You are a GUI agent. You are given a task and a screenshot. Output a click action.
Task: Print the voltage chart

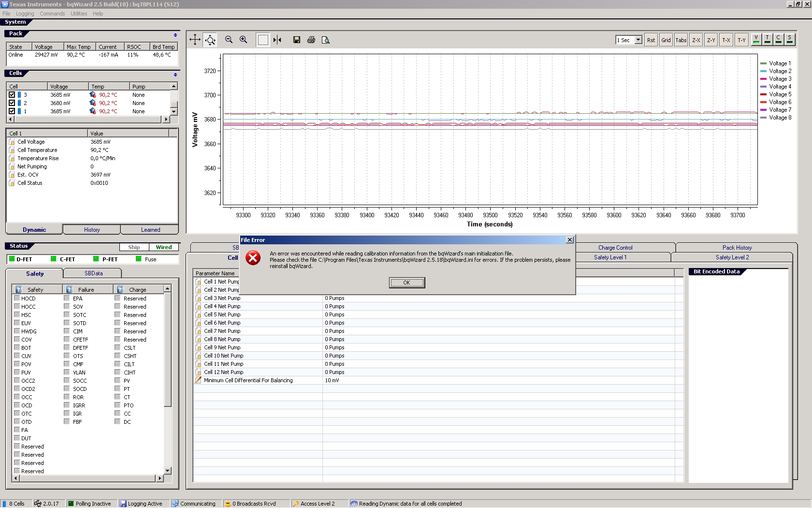pos(311,40)
